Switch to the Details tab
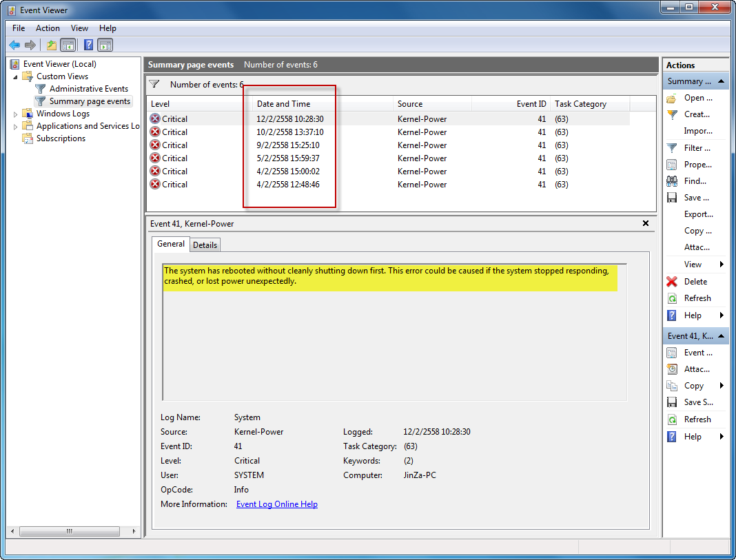The image size is (736, 560). 205,245
